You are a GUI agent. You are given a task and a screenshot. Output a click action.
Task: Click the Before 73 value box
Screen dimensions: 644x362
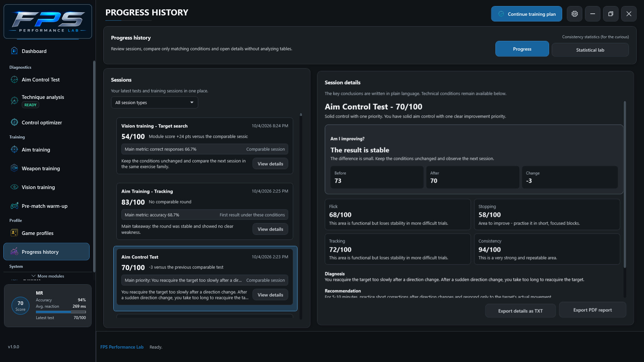[377, 177]
